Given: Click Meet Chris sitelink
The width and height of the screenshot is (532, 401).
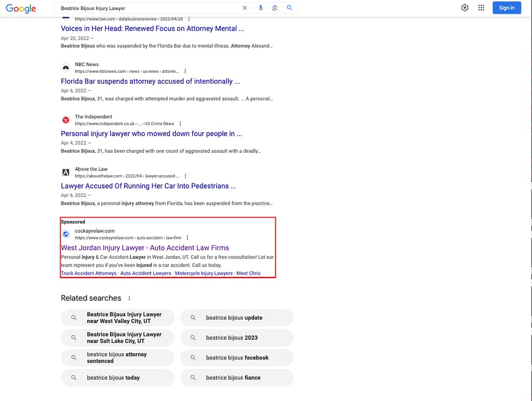Looking at the screenshot, I should [248, 273].
